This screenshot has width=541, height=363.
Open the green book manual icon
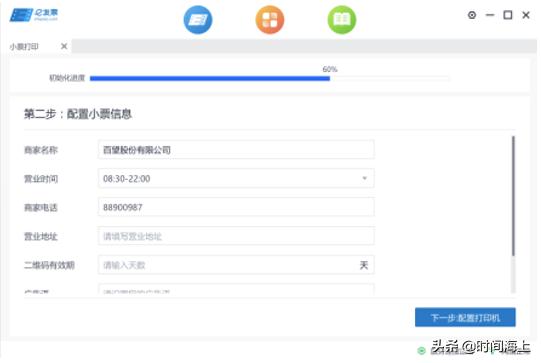coord(342,20)
